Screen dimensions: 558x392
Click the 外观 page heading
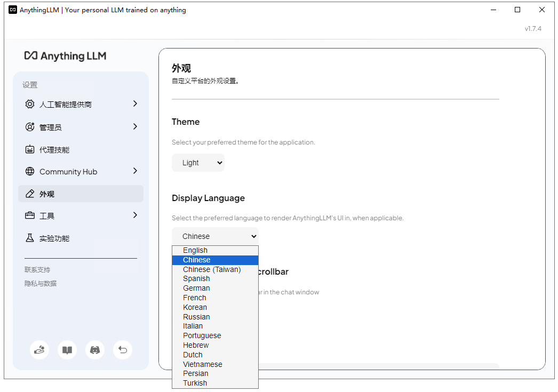[x=181, y=68]
